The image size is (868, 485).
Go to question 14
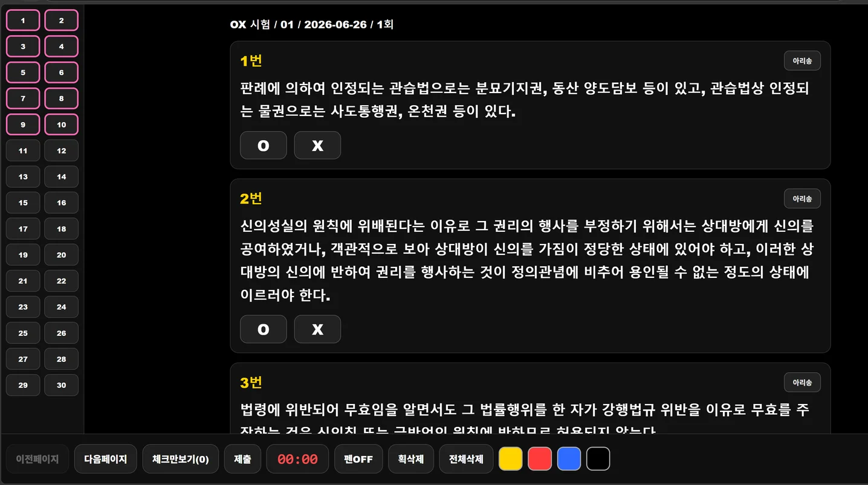point(62,176)
